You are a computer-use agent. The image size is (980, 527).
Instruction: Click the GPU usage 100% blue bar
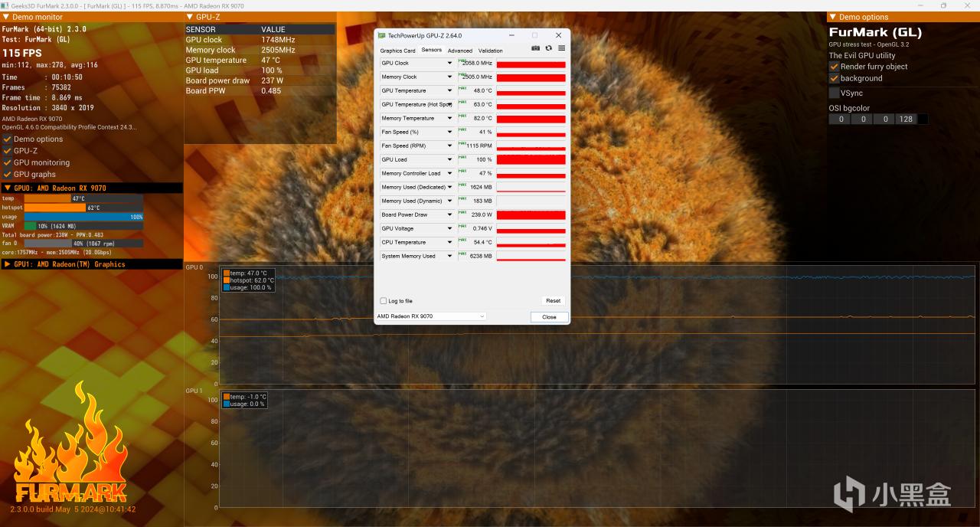(x=83, y=217)
